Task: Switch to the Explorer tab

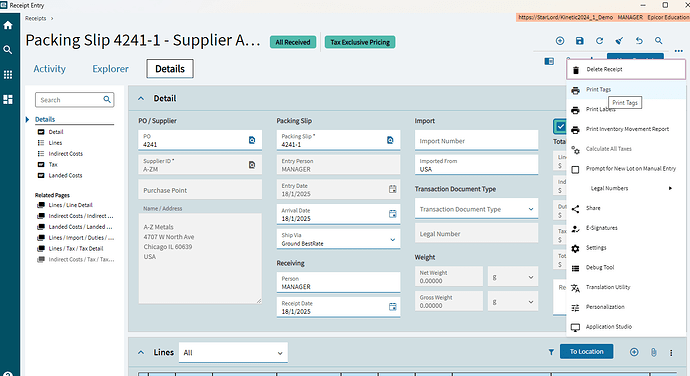Action: tap(110, 69)
